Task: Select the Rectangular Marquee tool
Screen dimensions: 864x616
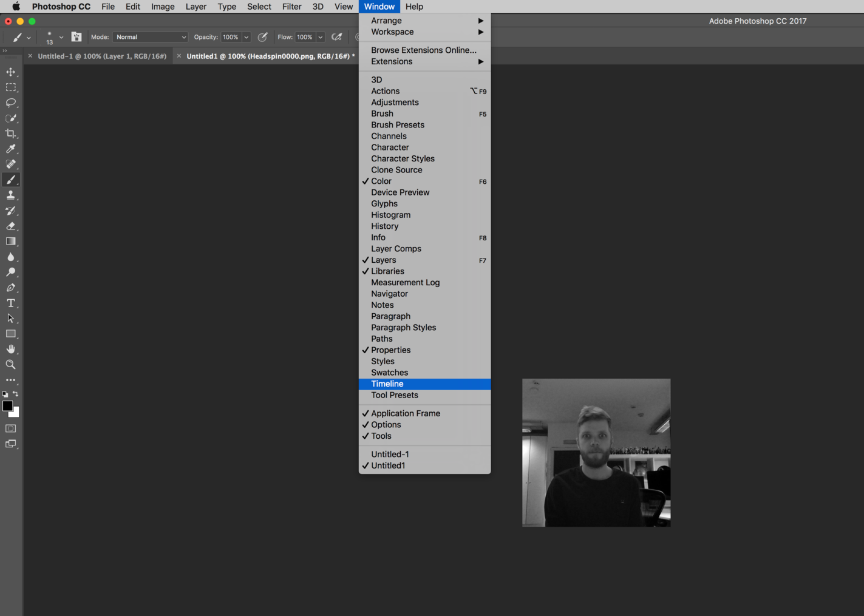Action: click(11, 87)
